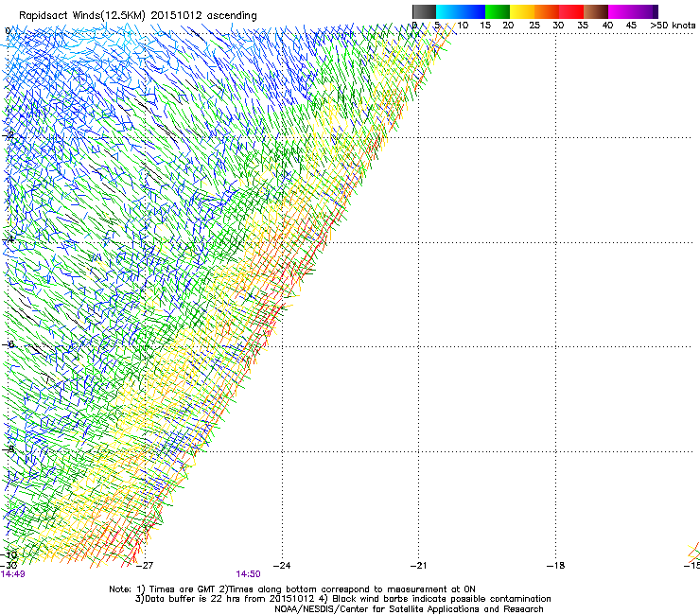Click the brown 35-40 knots legend swatch
The width and height of the screenshot is (700, 615).
tap(596, 11)
